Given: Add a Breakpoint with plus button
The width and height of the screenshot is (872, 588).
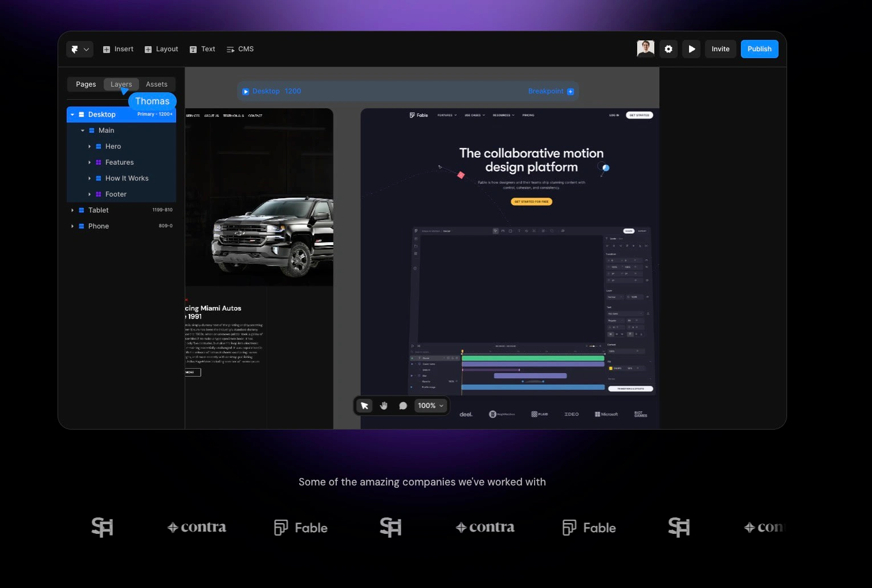Looking at the screenshot, I should click(571, 91).
